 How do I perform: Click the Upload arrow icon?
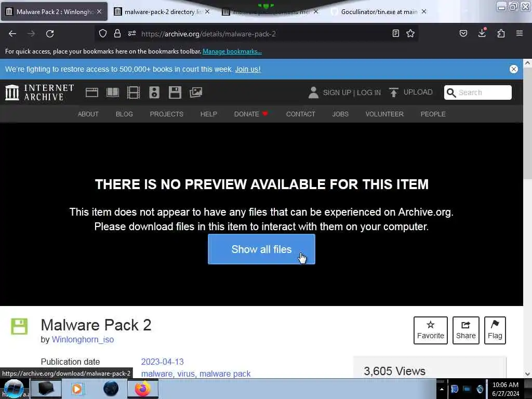click(394, 92)
